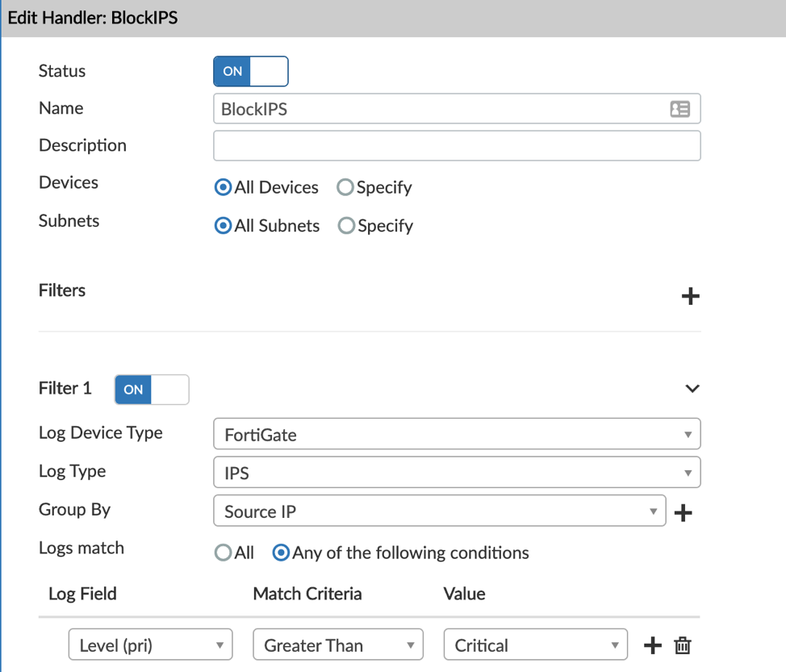Add a new log field condition row
This screenshot has width=786, height=672.
(652, 645)
